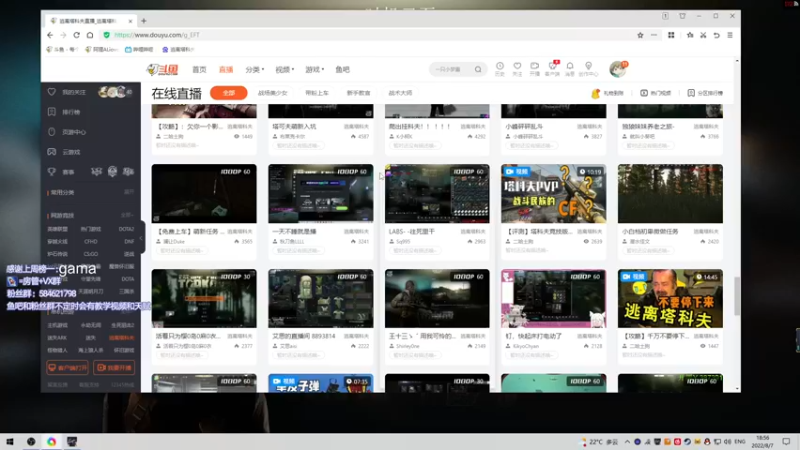Click the browser address bar URL
The image size is (800, 450).
point(157,35)
